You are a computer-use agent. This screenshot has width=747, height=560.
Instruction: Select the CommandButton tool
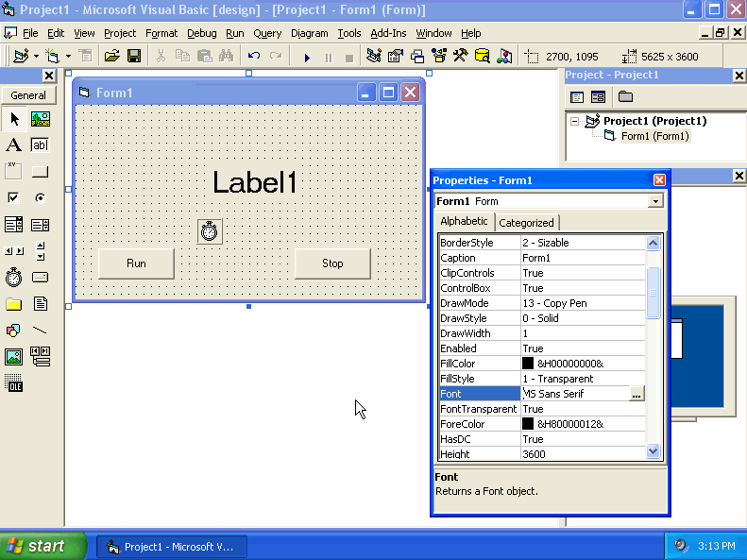pyautogui.click(x=41, y=172)
